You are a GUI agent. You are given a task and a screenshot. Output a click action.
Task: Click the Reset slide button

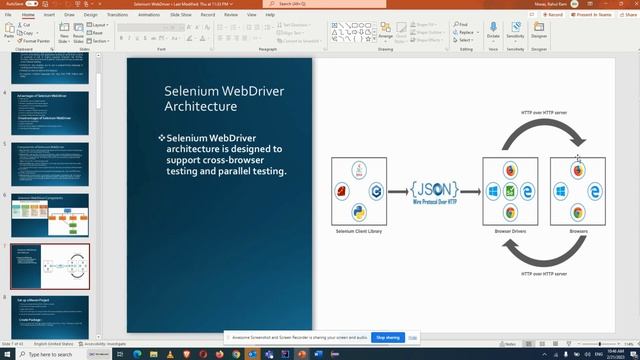[x=95, y=33]
